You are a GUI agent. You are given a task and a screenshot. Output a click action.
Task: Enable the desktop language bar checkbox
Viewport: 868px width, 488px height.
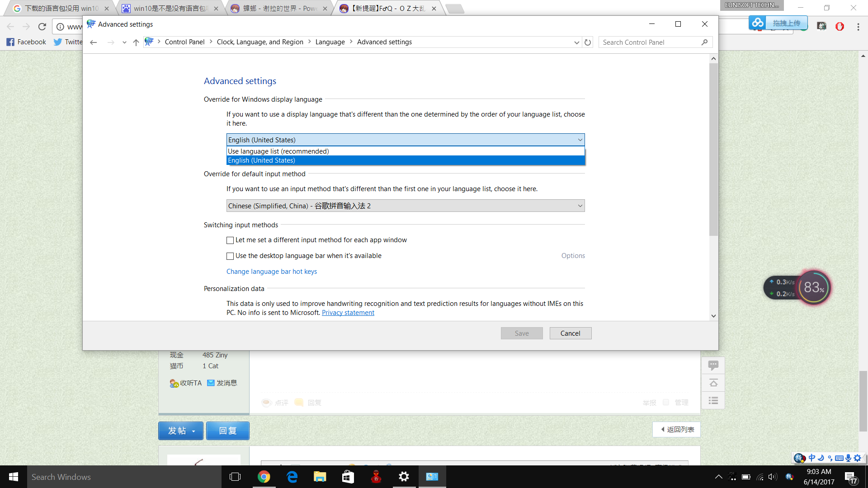click(x=230, y=256)
